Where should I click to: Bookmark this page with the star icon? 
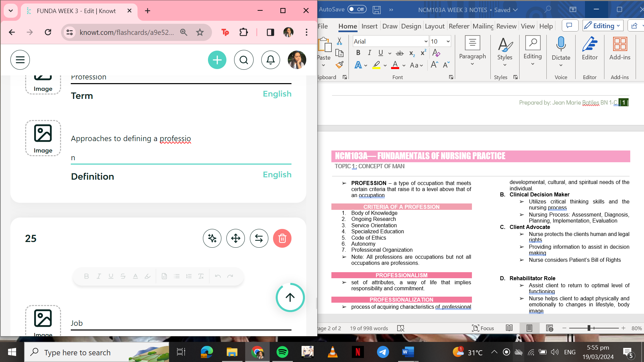[x=200, y=32]
